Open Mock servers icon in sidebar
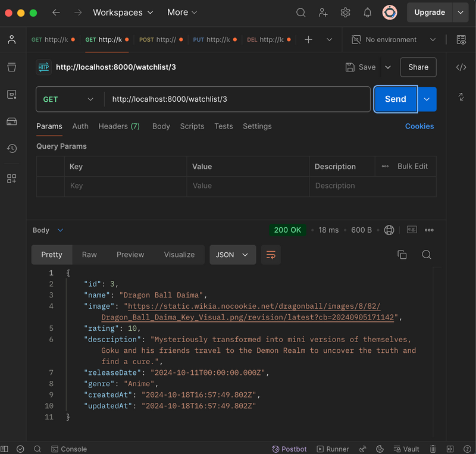 coord(11,121)
